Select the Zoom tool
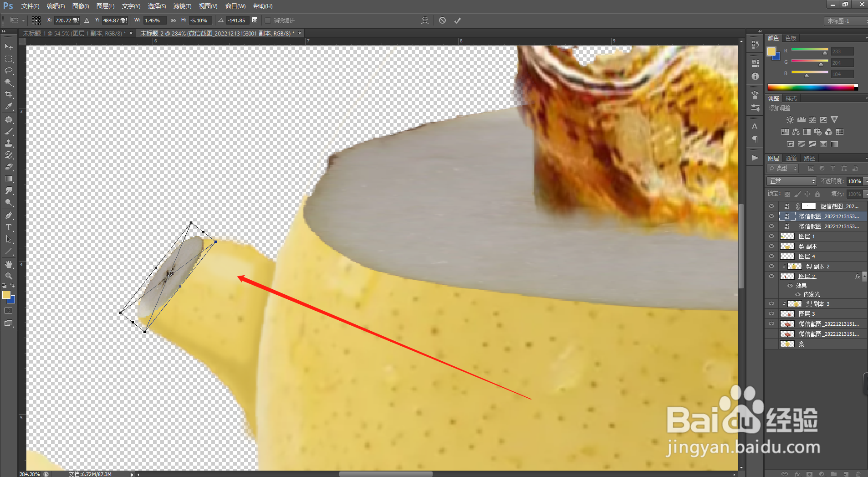868x477 pixels. [x=9, y=276]
